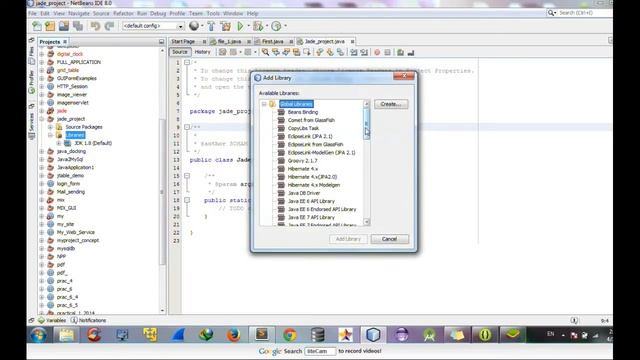Click the Profile Project icon
This screenshot has height=360, width=640.
click(x=276, y=26)
